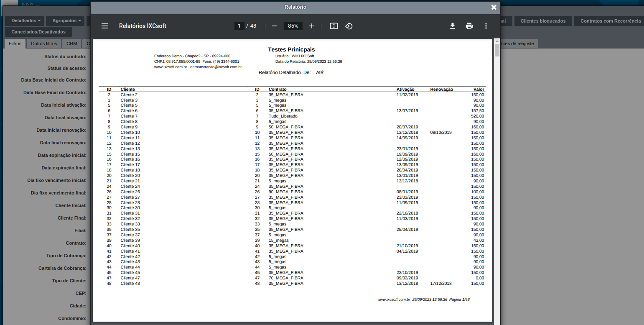644x325 pixels.
Task: Click the 'Tipo de Cobrança:' label
Action: (66, 256)
